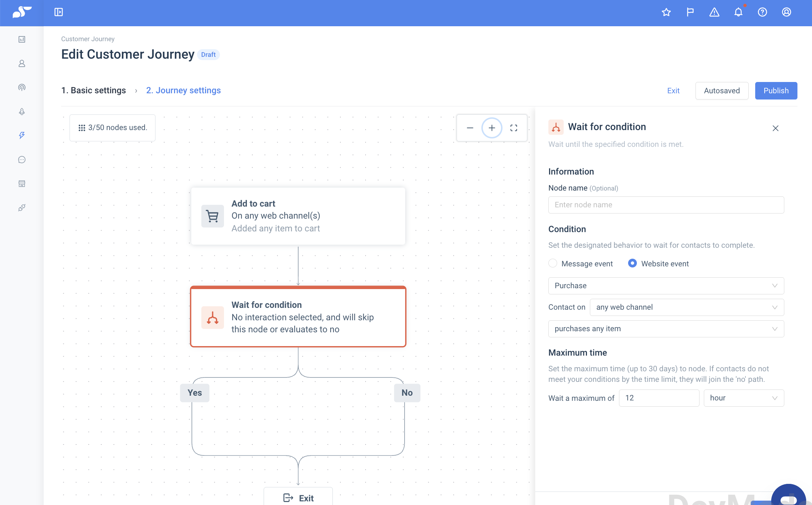Close the Wait for condition panel

point(776,128)
